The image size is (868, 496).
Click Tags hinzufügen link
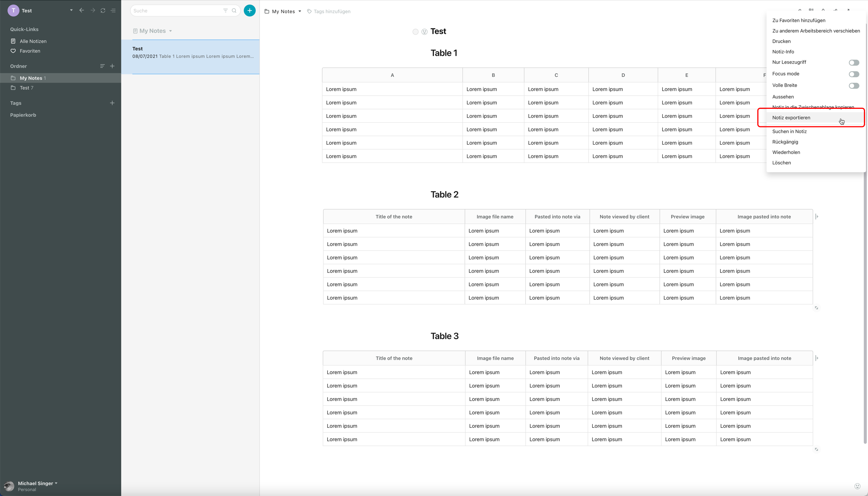click(x=332, y=12)
